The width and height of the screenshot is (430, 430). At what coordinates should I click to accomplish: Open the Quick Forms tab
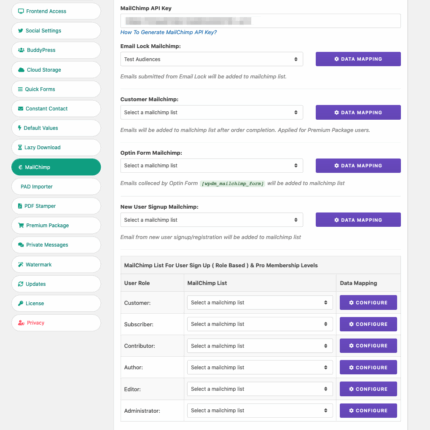click(x=56, y=89)
